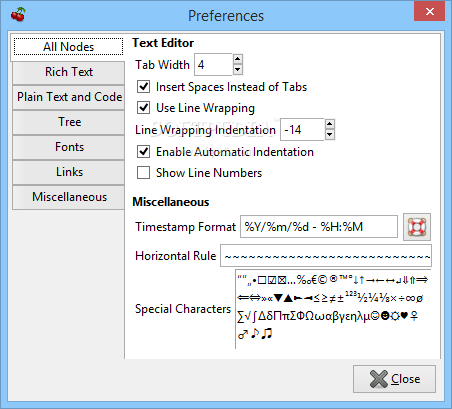This screenshot has width=452, height=409.
Task: Focus the Line Wrapping Indentation field
Action: (x=303, y=129)
